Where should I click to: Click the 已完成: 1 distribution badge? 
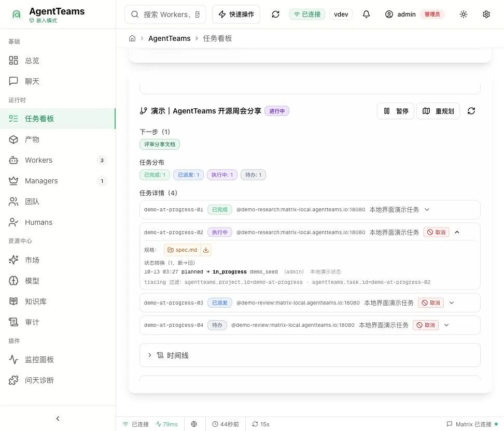pos(155,175)
